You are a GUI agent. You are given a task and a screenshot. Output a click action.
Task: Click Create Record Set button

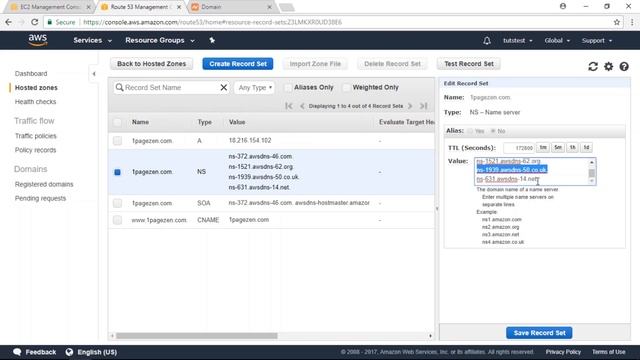(238, 64)
